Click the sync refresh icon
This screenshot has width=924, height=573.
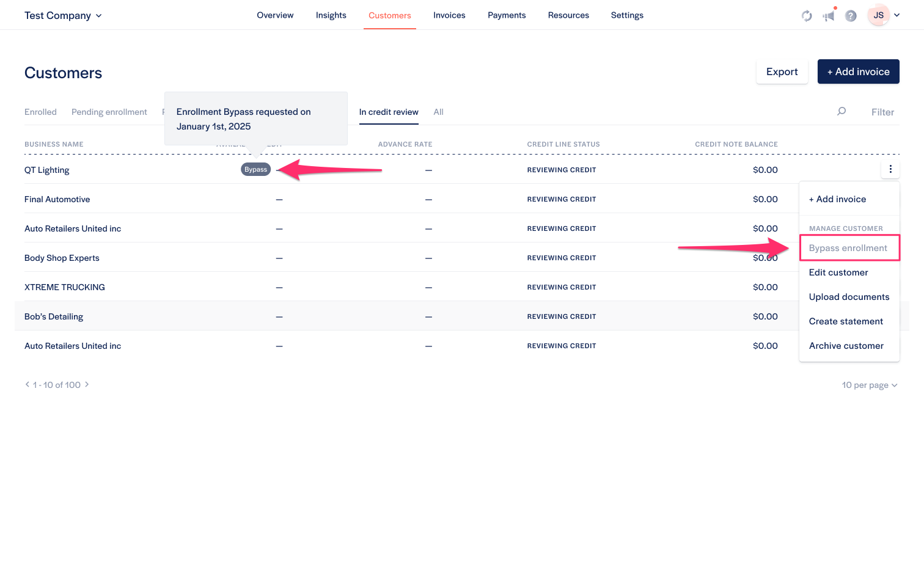(x=807, y=16)
